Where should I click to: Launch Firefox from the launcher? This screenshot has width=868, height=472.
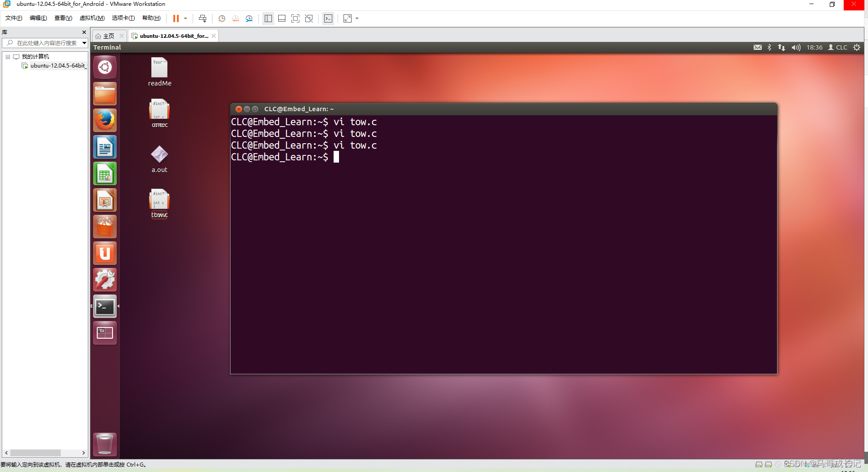(x=105, y=121)
